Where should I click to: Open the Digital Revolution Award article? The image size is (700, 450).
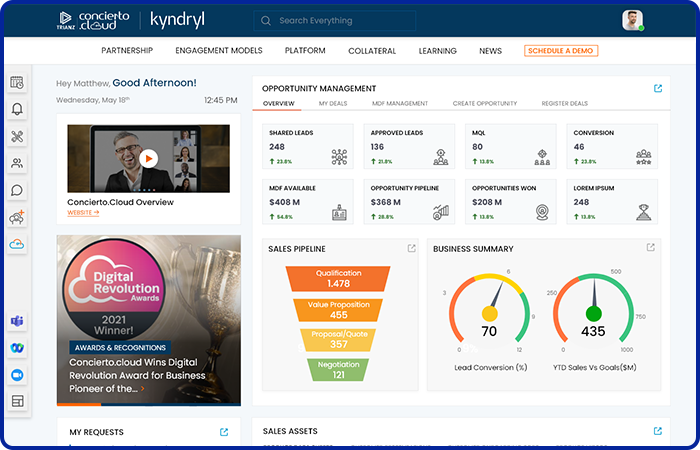(x=137, y=375)
